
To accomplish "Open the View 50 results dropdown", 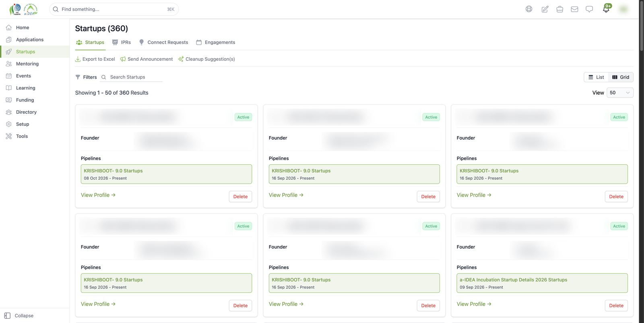I will click(620, 93).
